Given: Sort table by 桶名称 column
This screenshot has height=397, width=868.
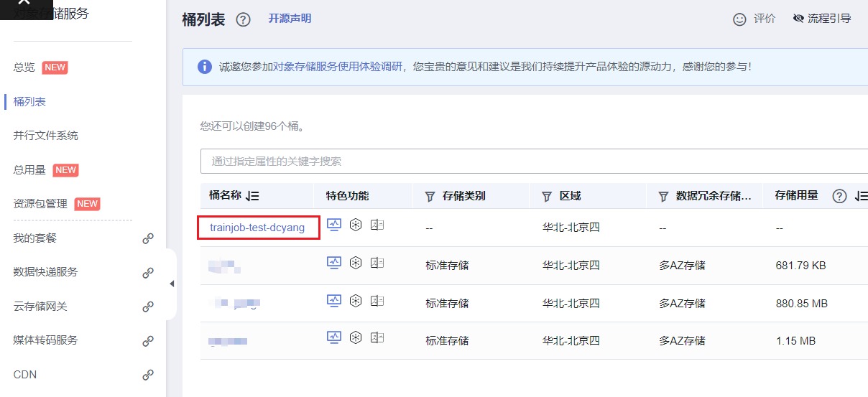Looking at the screenshot, I should [252, 196].
